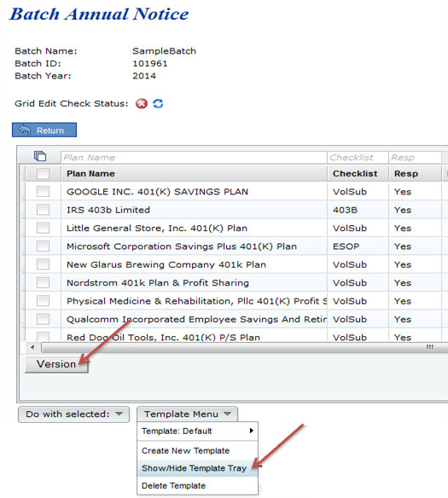
Task: Check the IRS 403b Limited row
Action: [43, 210]
